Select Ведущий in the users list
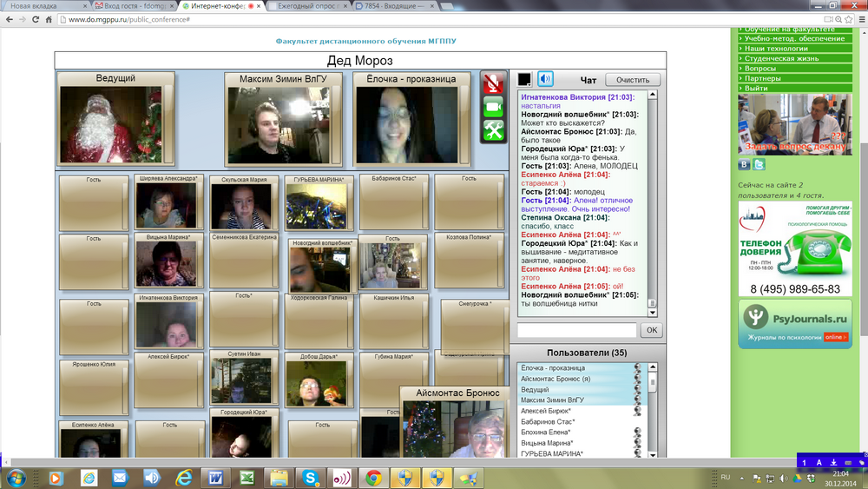The width and height of the screenshot is (868, 489). click(x=580, y=389)
